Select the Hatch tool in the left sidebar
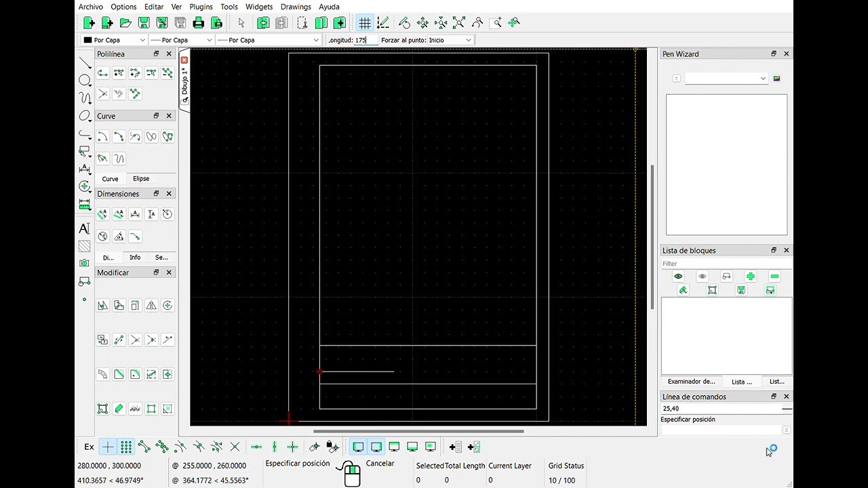This screenshot has height=488, width=868. 85,246
